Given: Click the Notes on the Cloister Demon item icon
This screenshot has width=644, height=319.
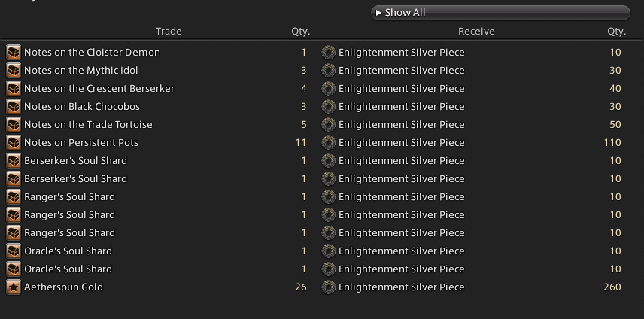Looking at the screenshot, I should [14, 53].
